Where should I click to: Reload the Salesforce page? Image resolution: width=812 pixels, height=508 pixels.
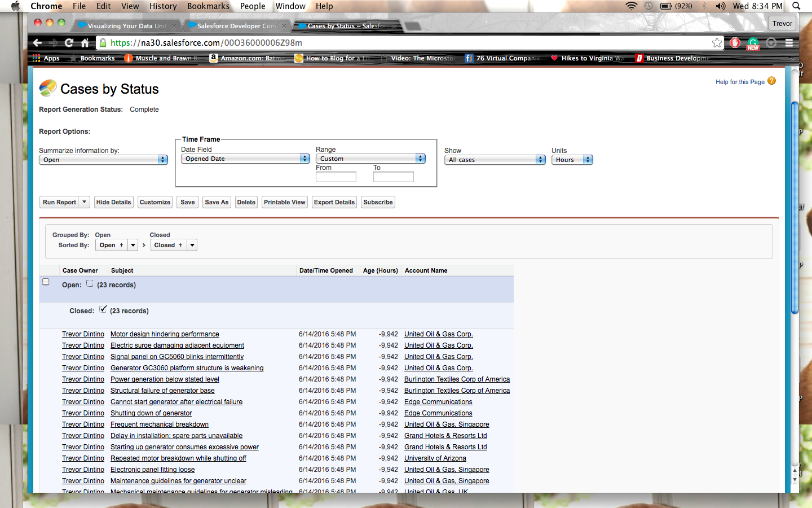[69, 42]
